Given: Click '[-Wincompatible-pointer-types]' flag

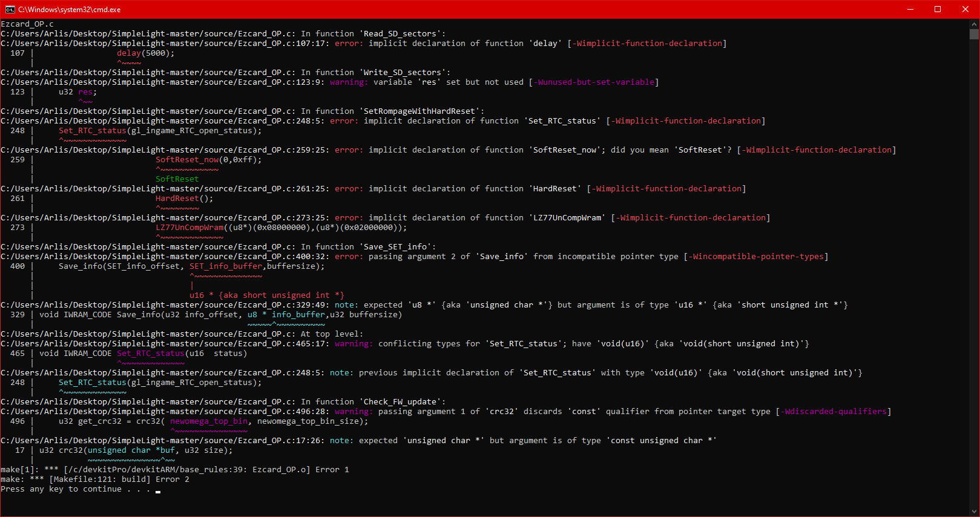Looking at the screenshot, I should 755,257.
